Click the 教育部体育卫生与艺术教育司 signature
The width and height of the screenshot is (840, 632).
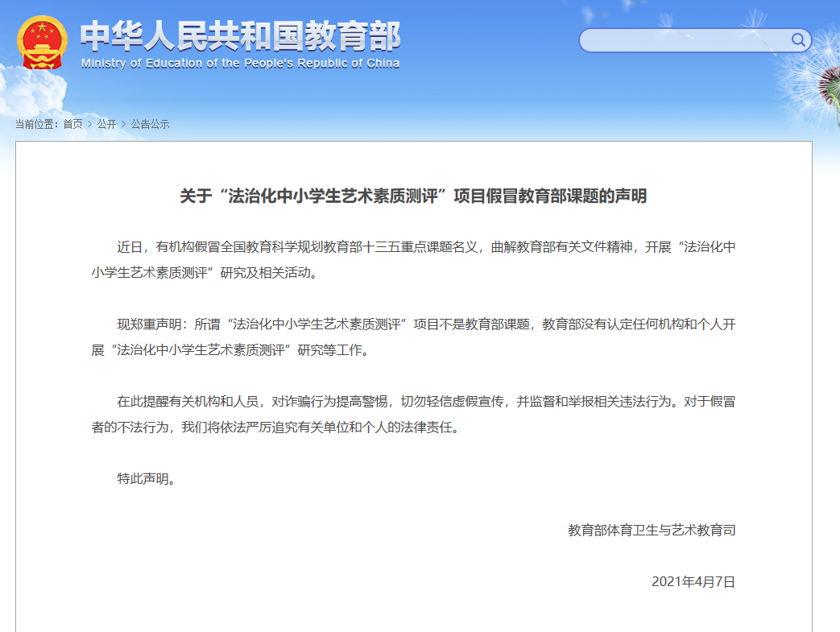651,530
